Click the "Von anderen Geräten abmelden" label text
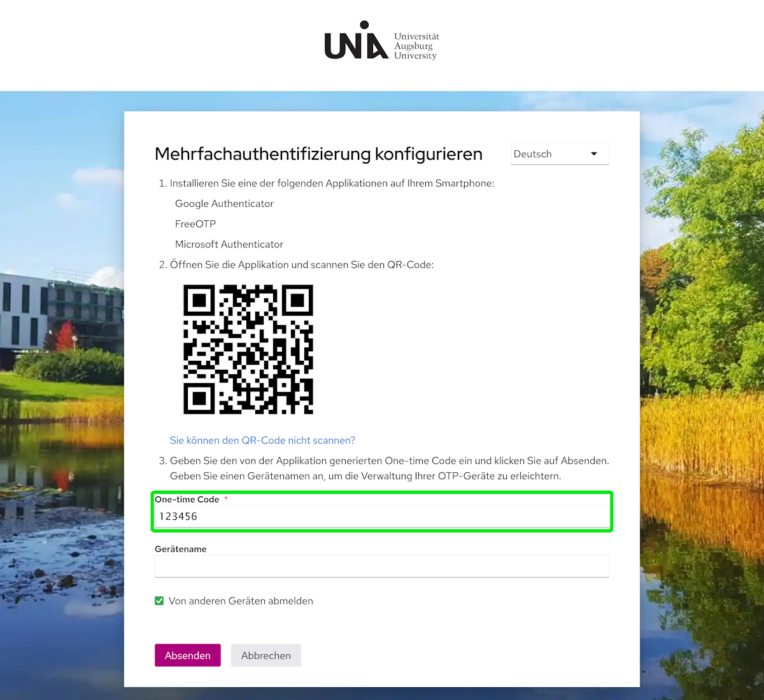This screenshot has width=764, height=700. coord(241,601)
